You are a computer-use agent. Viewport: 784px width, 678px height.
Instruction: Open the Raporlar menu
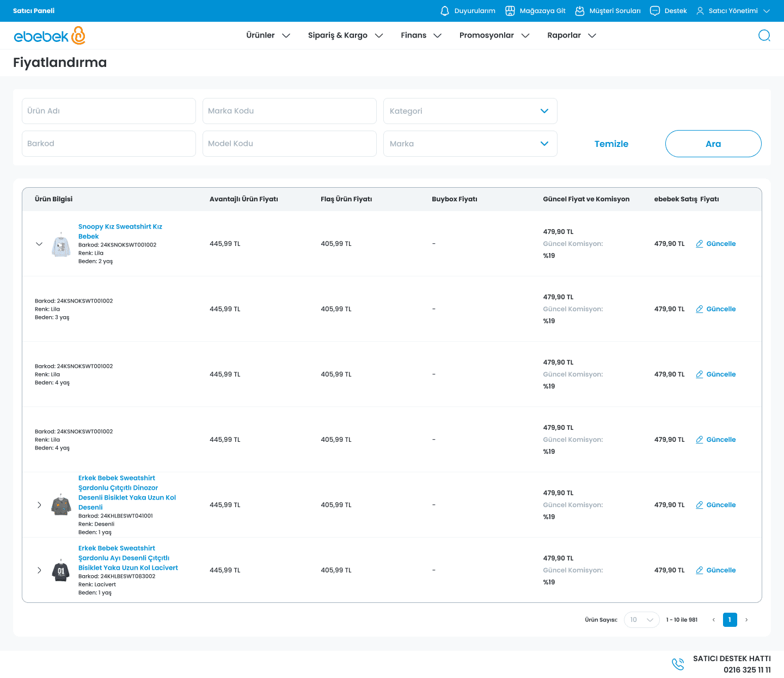[572, 35]
